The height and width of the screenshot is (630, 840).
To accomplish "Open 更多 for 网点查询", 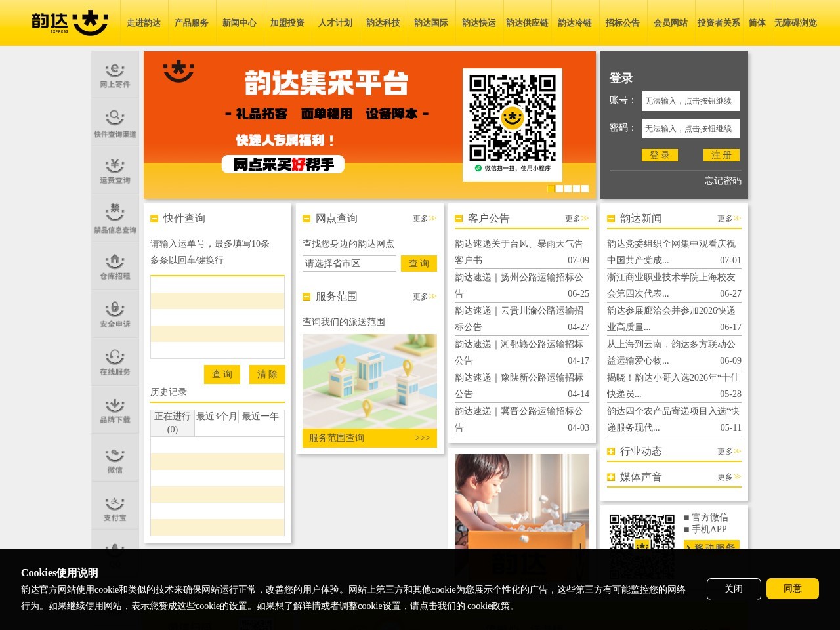I will click(425, 219).
